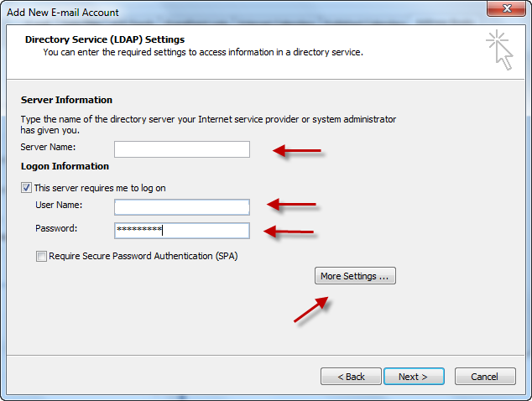Uncheck "This server requires me to log on"

tap(27, 188)
